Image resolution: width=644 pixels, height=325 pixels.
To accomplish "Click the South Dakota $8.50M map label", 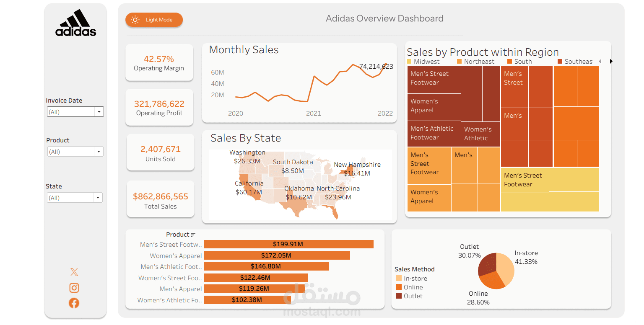I will coord(293,166).
